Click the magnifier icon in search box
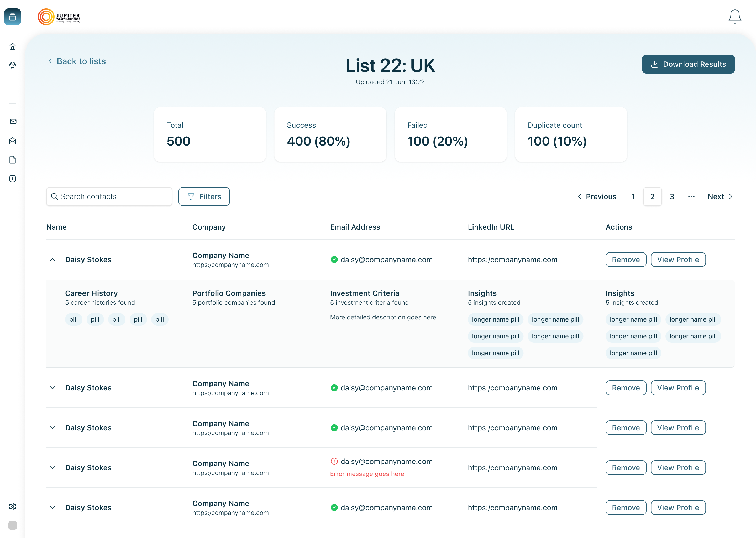The height and width of the screenshot is (538, 756). (x=55, y=196)
